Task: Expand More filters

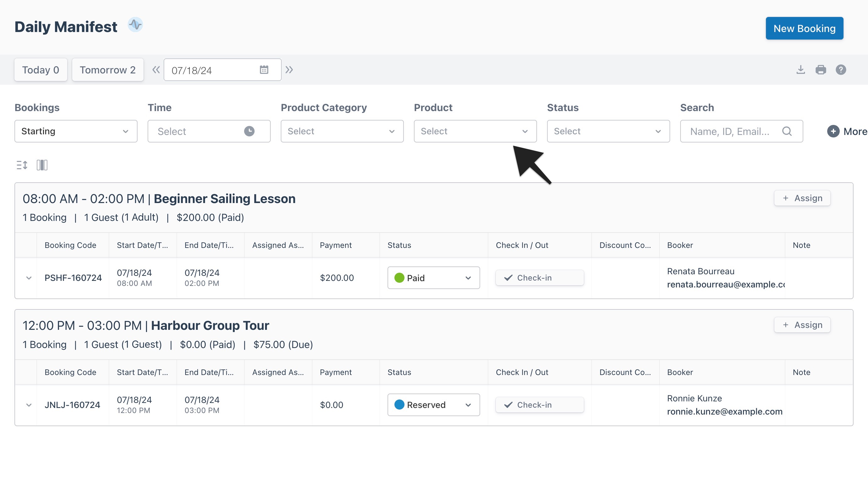Action: 847,131
